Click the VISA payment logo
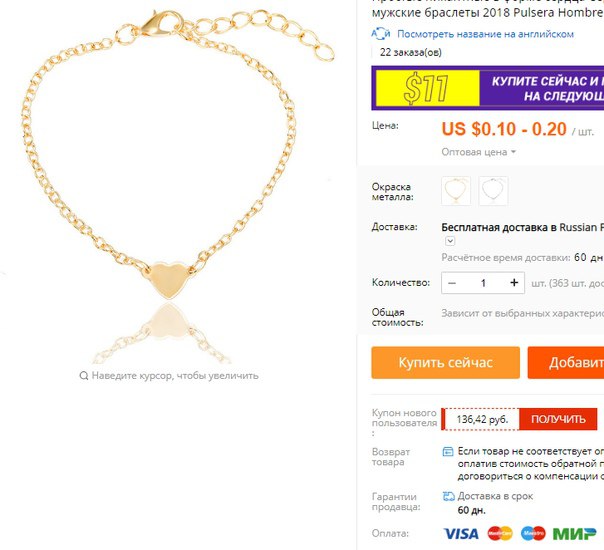 click(461, 533)
